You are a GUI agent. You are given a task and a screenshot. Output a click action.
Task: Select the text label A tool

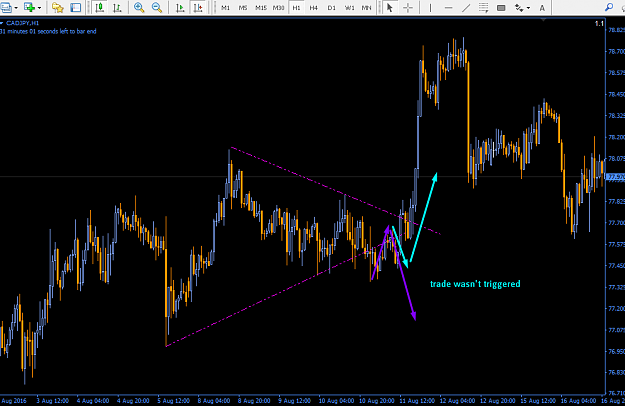542,8
